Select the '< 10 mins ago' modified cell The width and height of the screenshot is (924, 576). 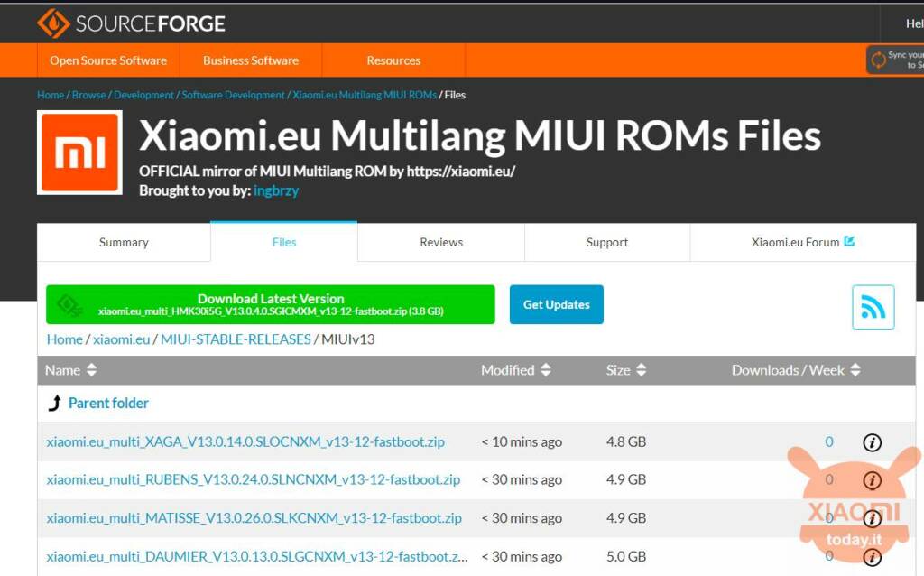pyautogui.click(x=522, y=442)
